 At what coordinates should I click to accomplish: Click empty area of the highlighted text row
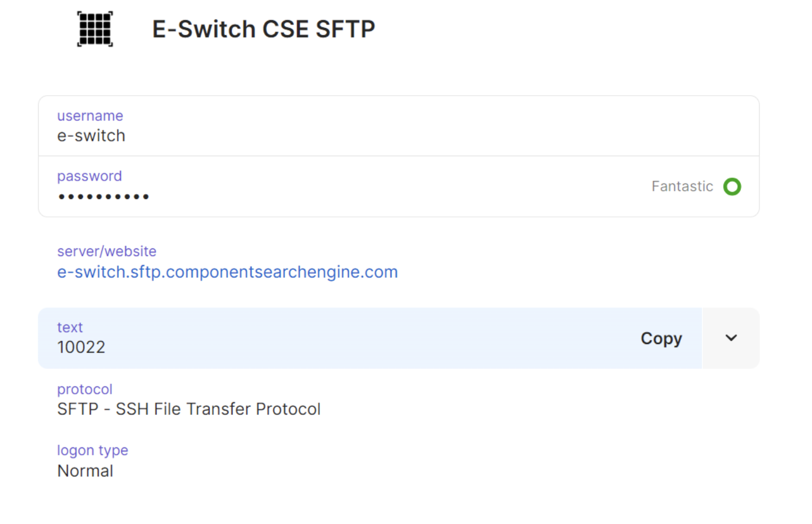(x=356, y=338)
